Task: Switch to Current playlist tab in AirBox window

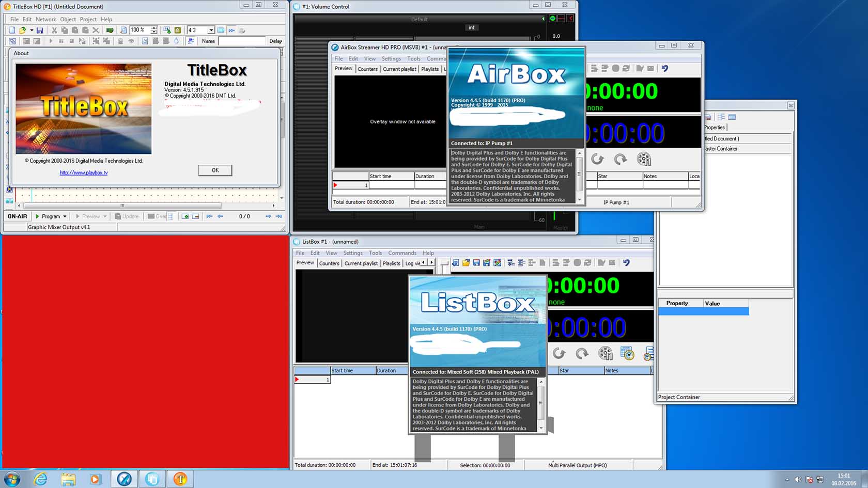Action: 399,69
